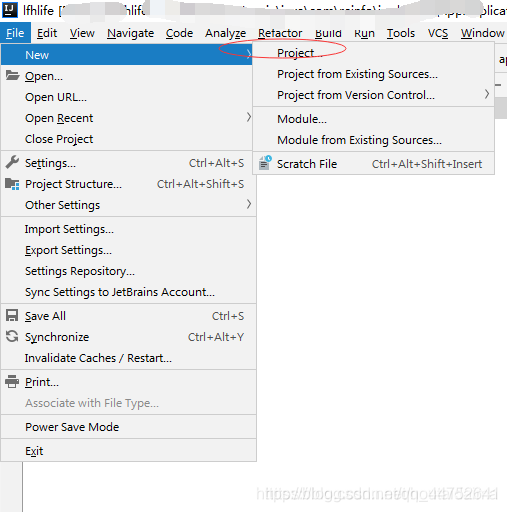This screenshot has height=512, width=507.
Task: Choose Invalidate Caches / Restart...
Action: click(x=128, y=358)
